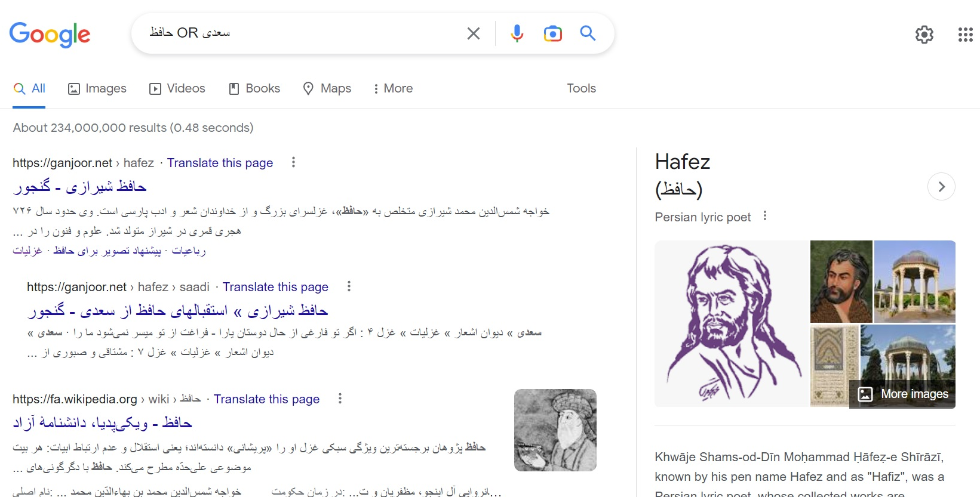Switch to Maps tab

tap(327, 89)
